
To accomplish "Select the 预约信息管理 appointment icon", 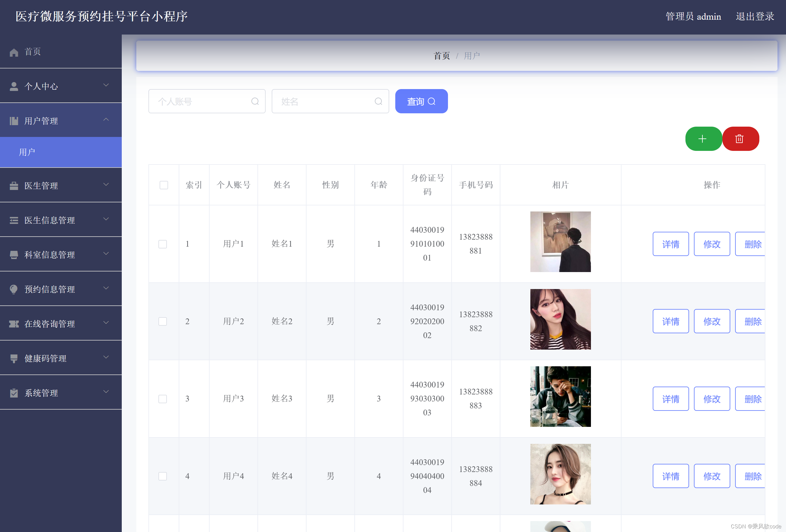I will tap(14, 289).
